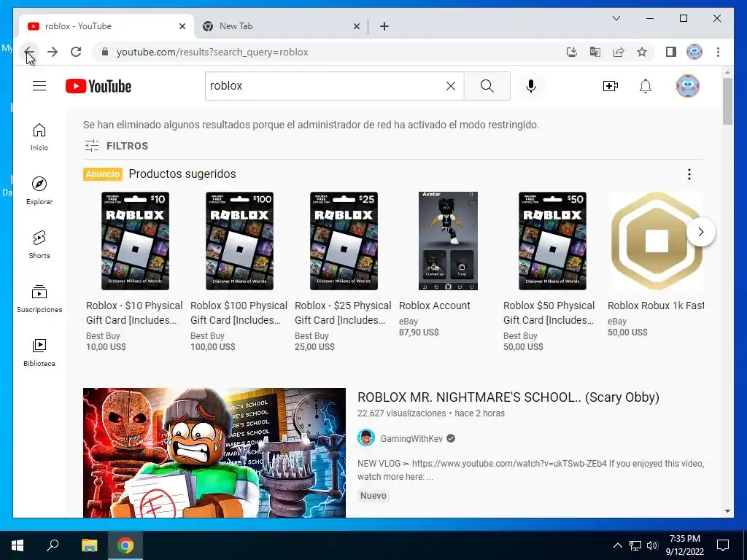Click the Nuevo badge on video
This screenshot has height=560, width=747.
(373, 496)
